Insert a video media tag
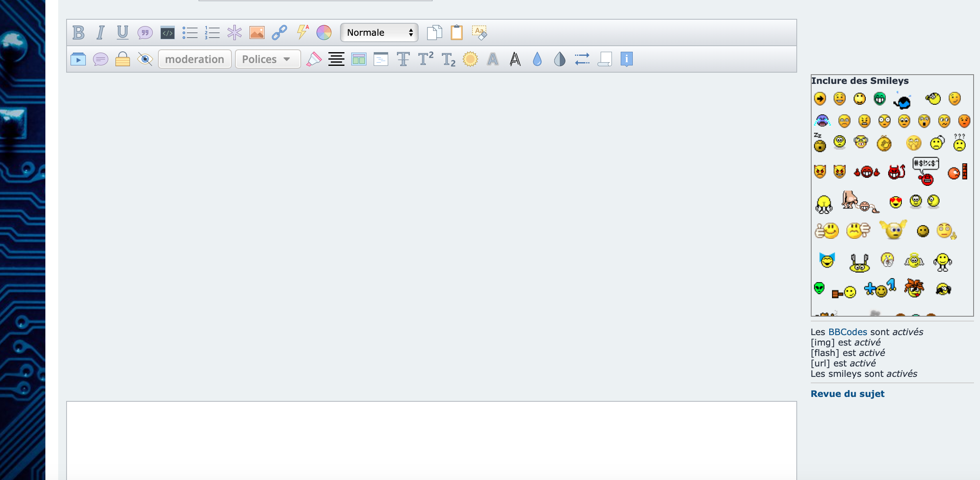The height and width of the screenshot is (480, 980). (78, 59)
